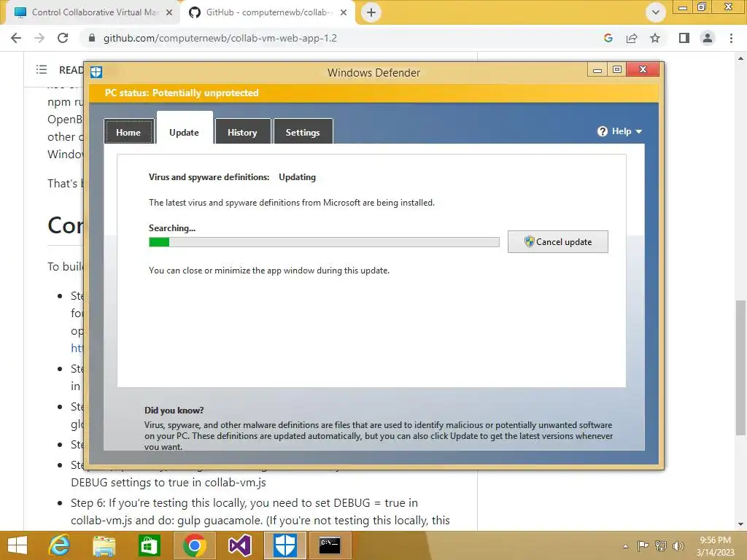
Task: Open the Windows Start button
Action: [x=18, y=545]
